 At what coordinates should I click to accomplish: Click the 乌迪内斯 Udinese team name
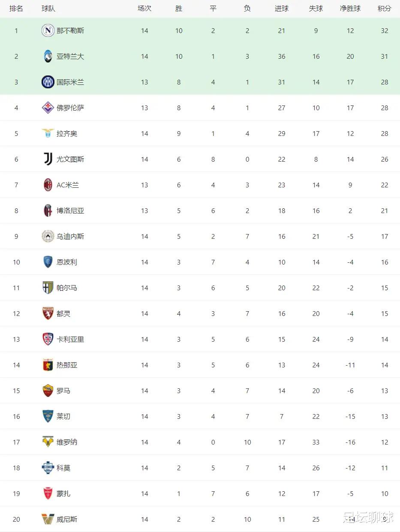(70, 236)
